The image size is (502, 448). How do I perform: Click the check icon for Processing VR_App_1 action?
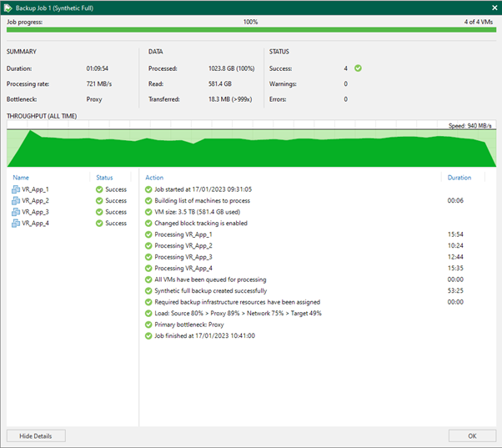point(148,234)
